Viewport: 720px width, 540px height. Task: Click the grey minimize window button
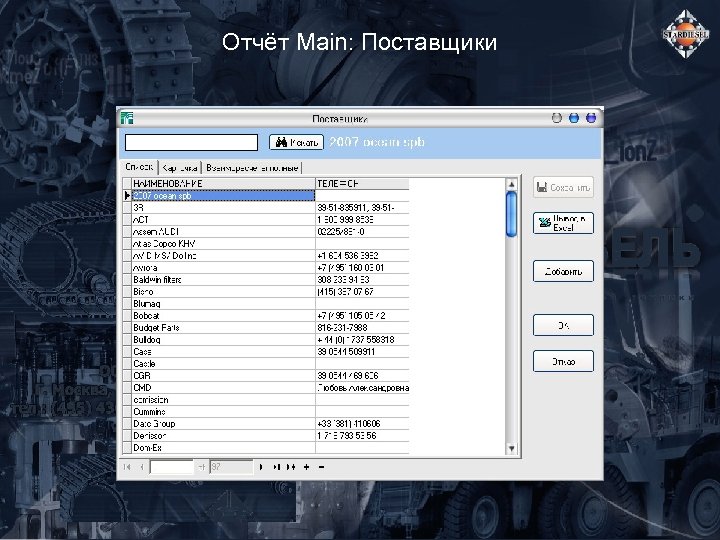tap(557, 118)
